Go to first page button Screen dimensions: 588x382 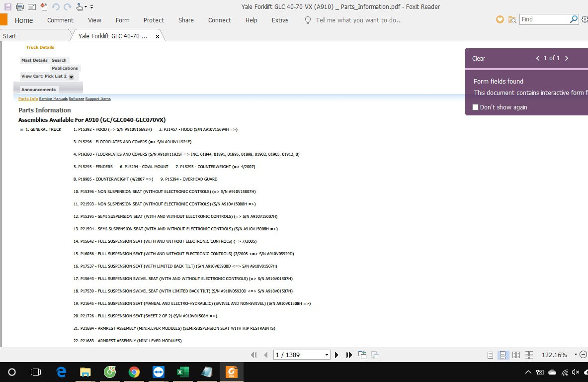click(253, 355)
